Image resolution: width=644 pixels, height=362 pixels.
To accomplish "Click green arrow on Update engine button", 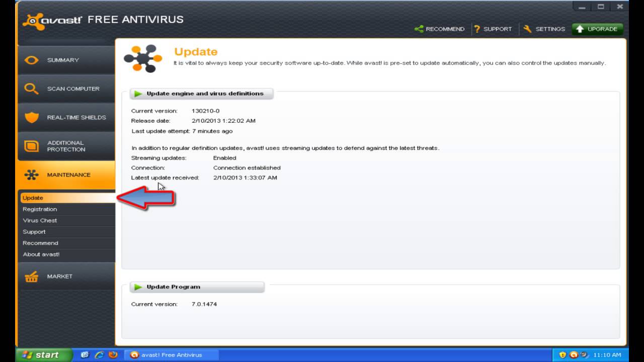I will tap(138, 94).
